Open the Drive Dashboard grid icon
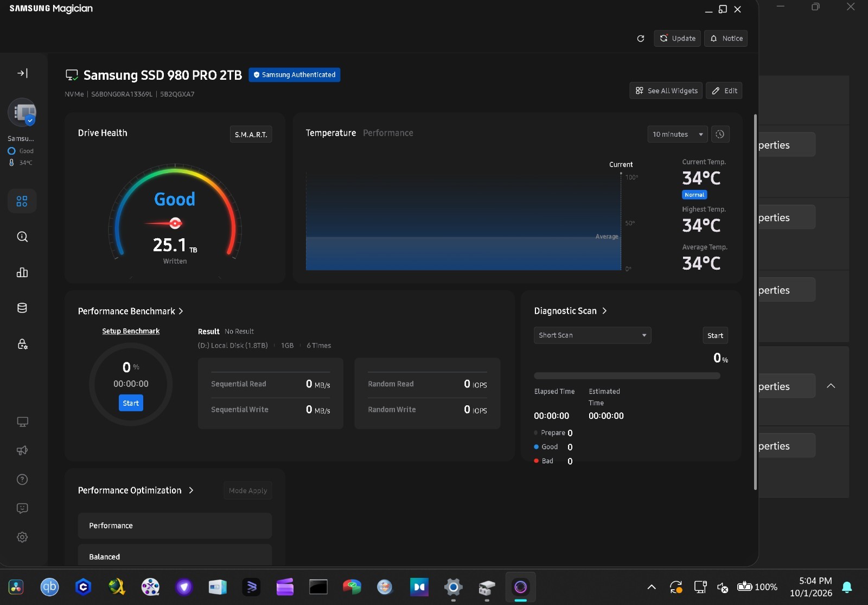The height and width of the screenshot is (605, 868). [22, 201]
